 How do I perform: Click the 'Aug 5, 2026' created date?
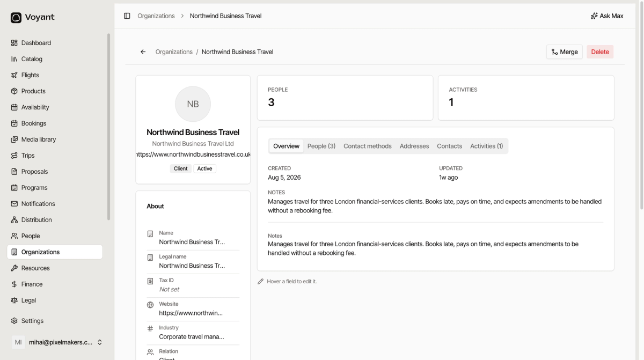point(284,178)
